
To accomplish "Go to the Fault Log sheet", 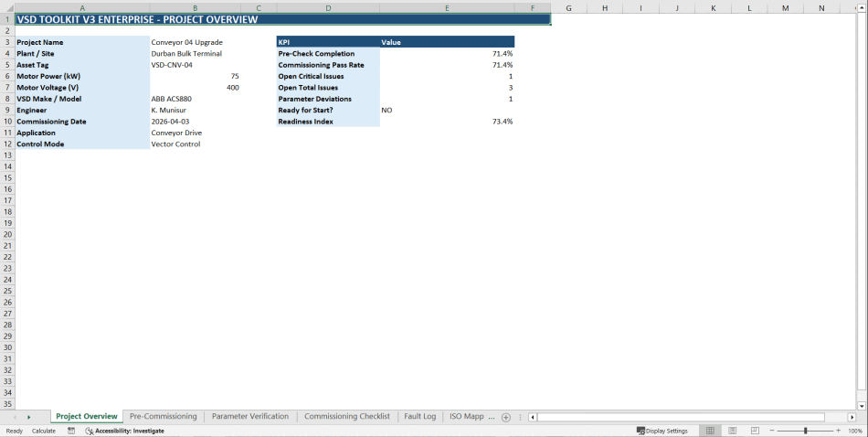I will [419, 416].
